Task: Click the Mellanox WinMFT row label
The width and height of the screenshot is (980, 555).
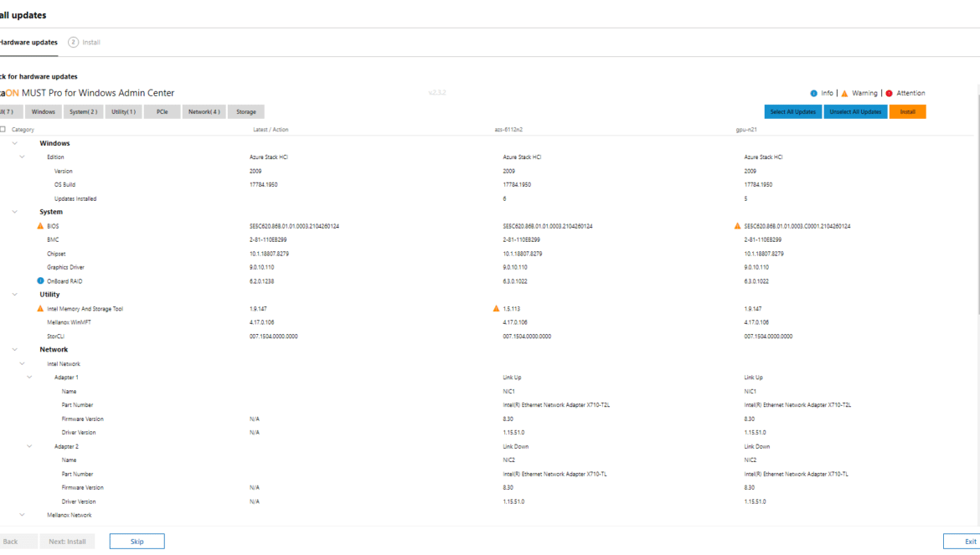Action: click(x=69, y=322)
